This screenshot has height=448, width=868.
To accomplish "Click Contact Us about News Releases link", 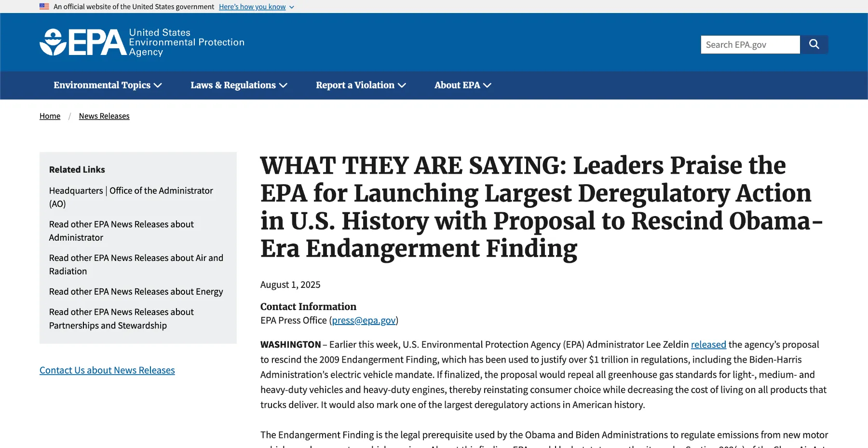I will 107,370.
